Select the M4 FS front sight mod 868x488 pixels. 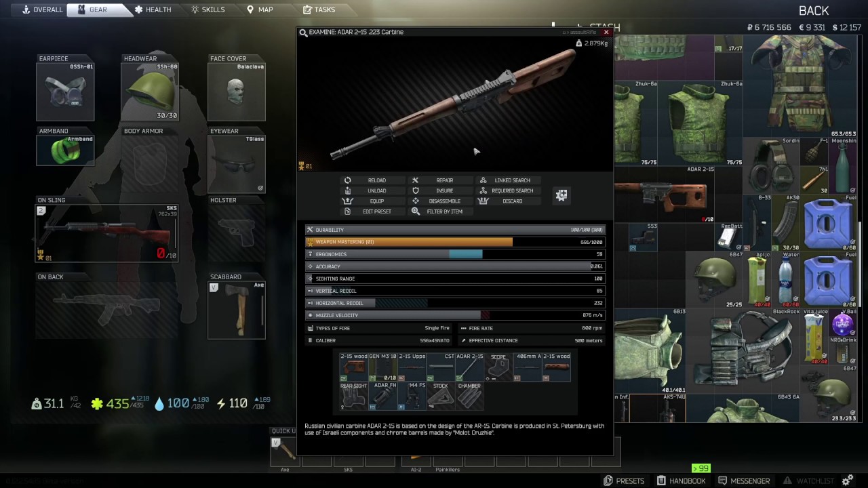[x=412, y=396]
